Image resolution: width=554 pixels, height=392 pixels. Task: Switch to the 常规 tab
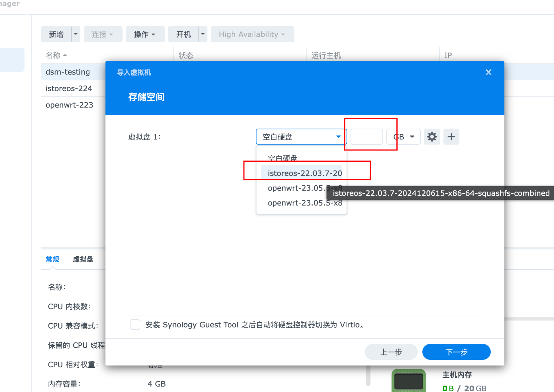52,259
